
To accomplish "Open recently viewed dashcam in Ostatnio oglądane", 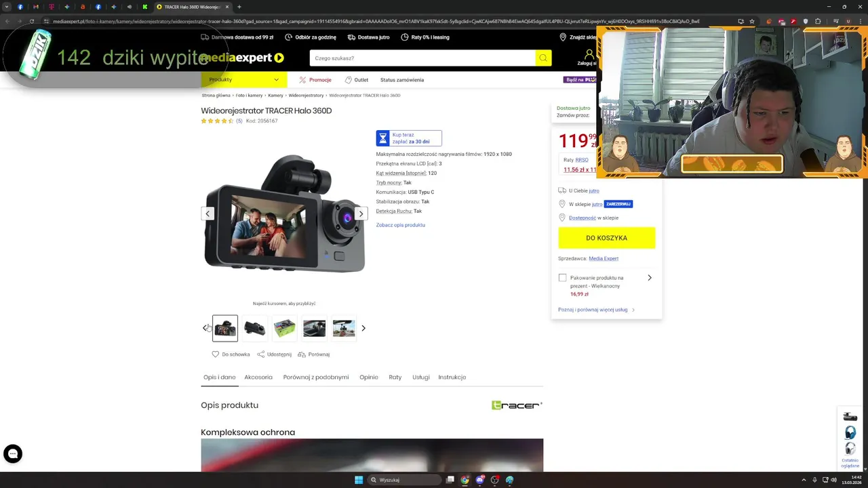I will [x=850, y=416].
